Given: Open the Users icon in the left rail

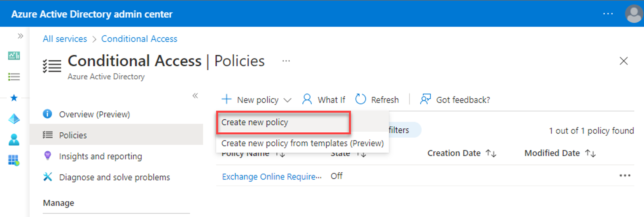Looking at the screenshot, I should click(14, 140).
